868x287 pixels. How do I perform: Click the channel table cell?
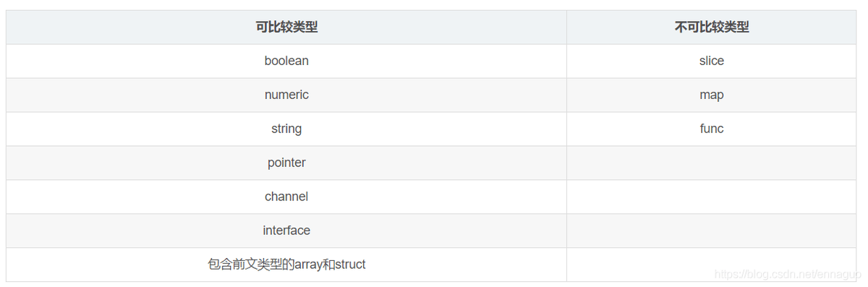coord(286,197)
